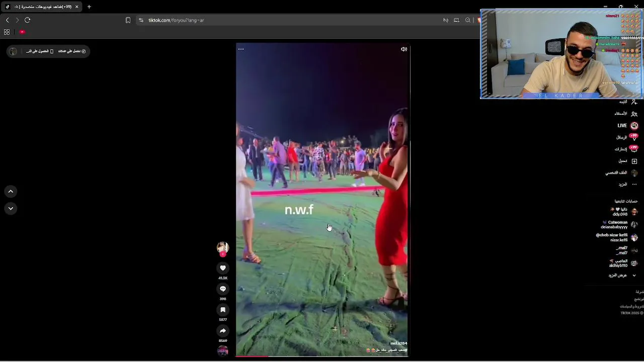Reload the TikTok page
The image size is (644, 362).
28,20
